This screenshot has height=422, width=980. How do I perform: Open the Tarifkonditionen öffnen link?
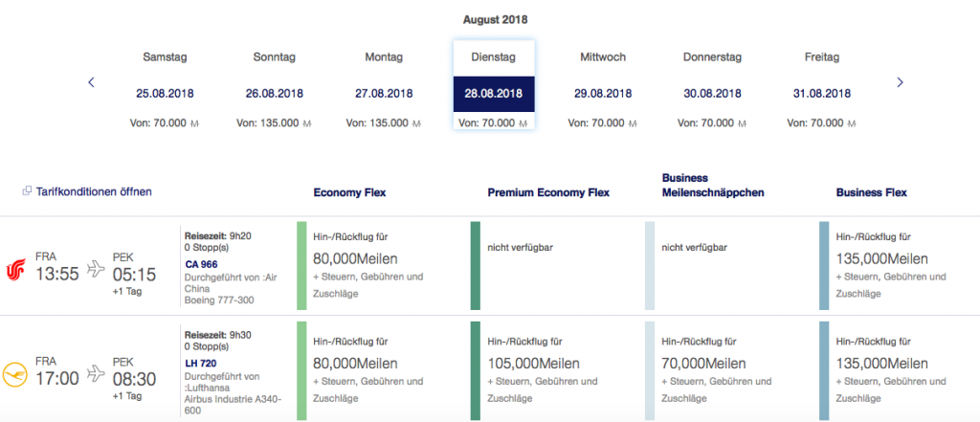pyautogui.click(x=93, y=191)
